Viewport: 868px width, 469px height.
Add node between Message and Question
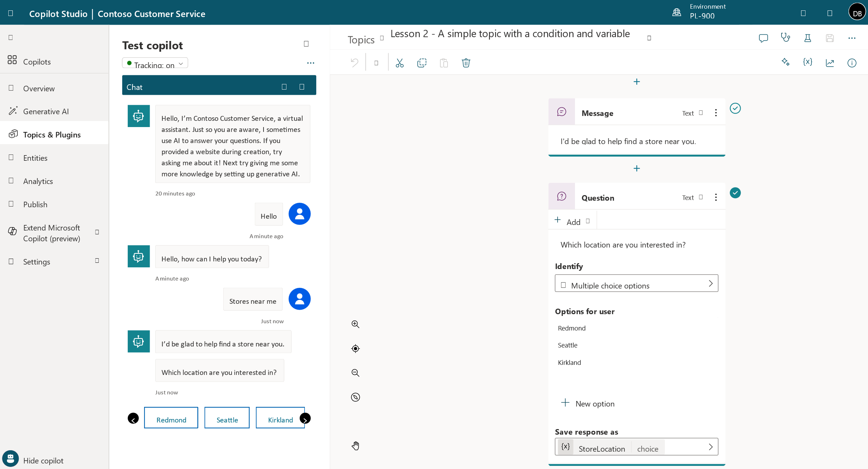(x=637, y=168)
